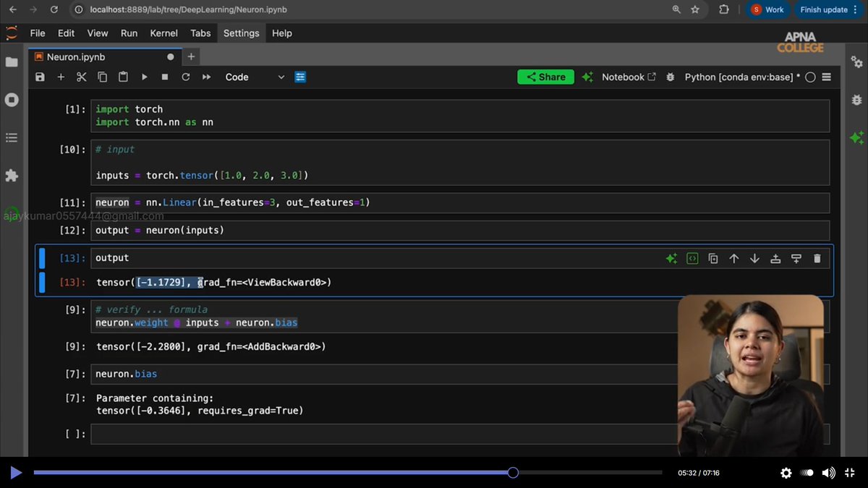Collapse cell 13 using its blue input bar
Image resolution: width=868 pixels, height=488 pixels.
pyautogui.click(x=42, y=258)
